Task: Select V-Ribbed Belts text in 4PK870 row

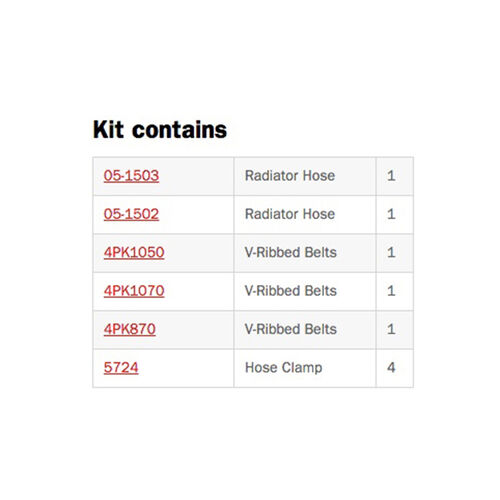Action: tap(290, 329)
